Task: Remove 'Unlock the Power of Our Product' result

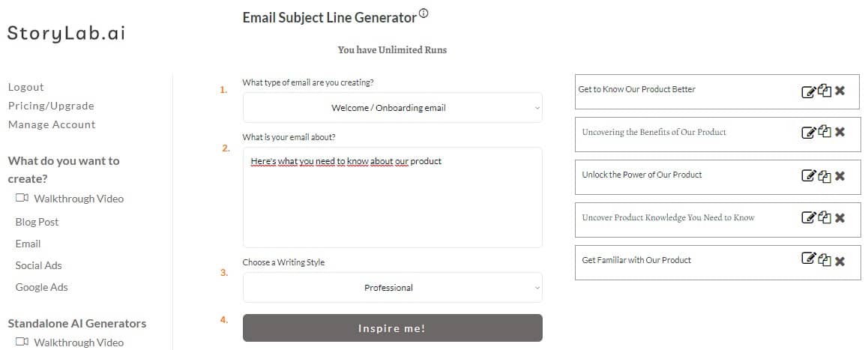Action: click(x=840, y=176)
